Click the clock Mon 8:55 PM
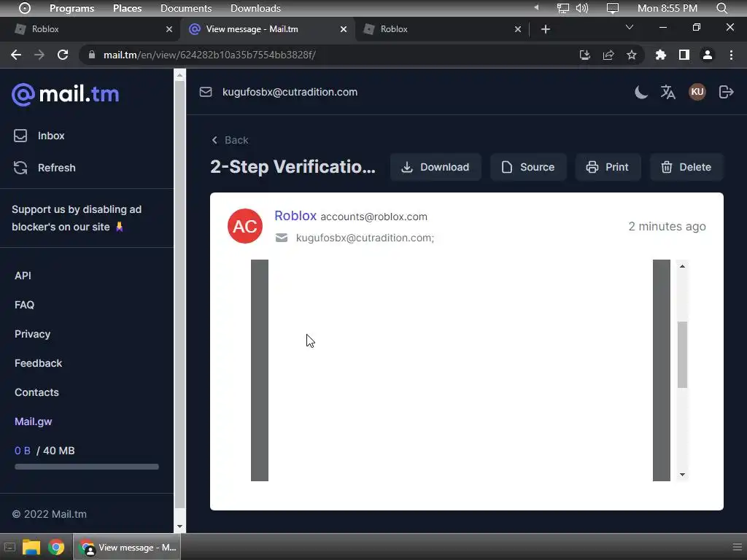The height and width of the screenshot is (560, 747). coord(667,8)
